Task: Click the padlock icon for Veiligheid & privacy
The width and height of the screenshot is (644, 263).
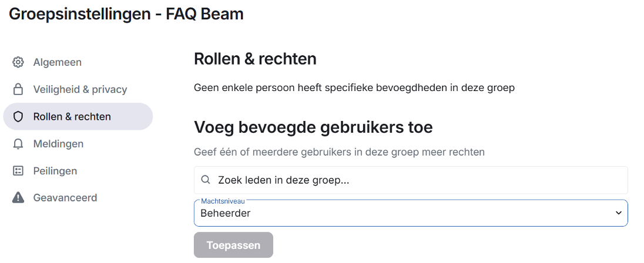Action: (x=18, y=89)
